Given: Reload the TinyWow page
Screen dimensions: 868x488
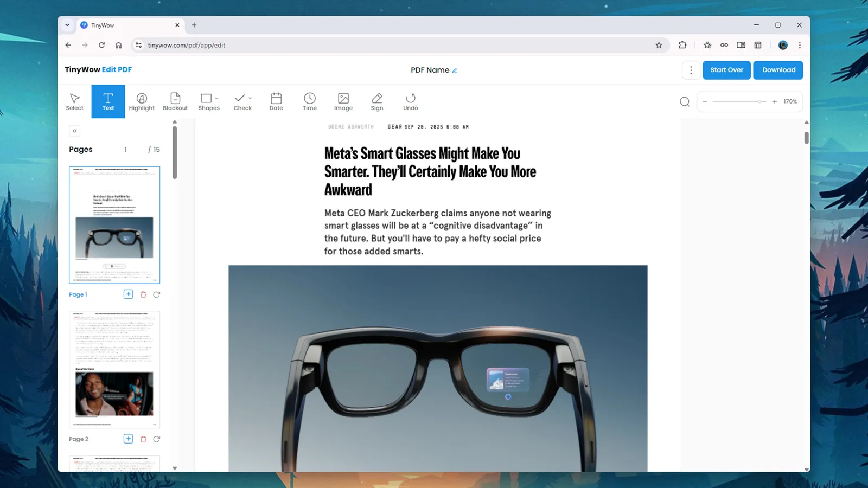Looking at the screenshot, I should tap(101, 45).
